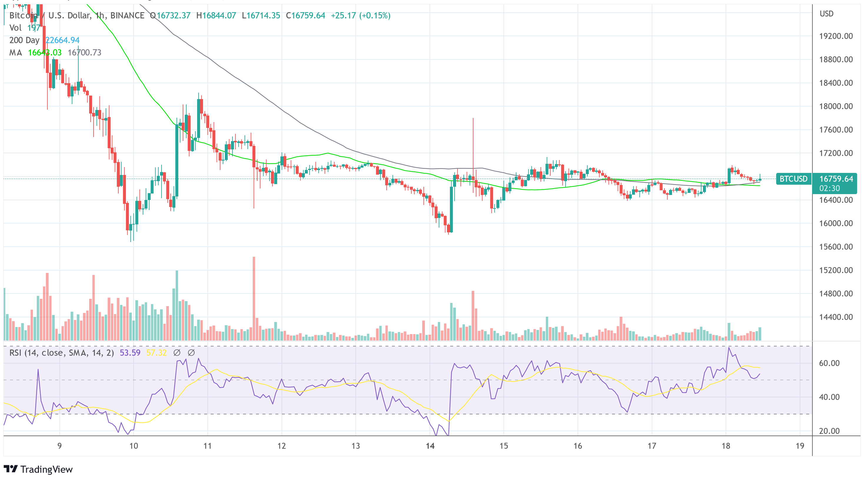Click date 18 on the time axis
The height and width of the screenshot is (482, 868).
point(726,446)
